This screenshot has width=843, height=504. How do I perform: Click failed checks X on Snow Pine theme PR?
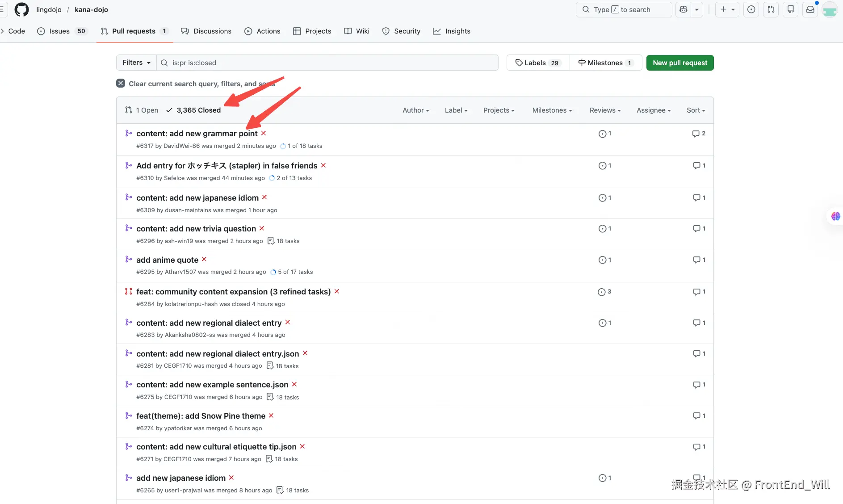point(271,416)
